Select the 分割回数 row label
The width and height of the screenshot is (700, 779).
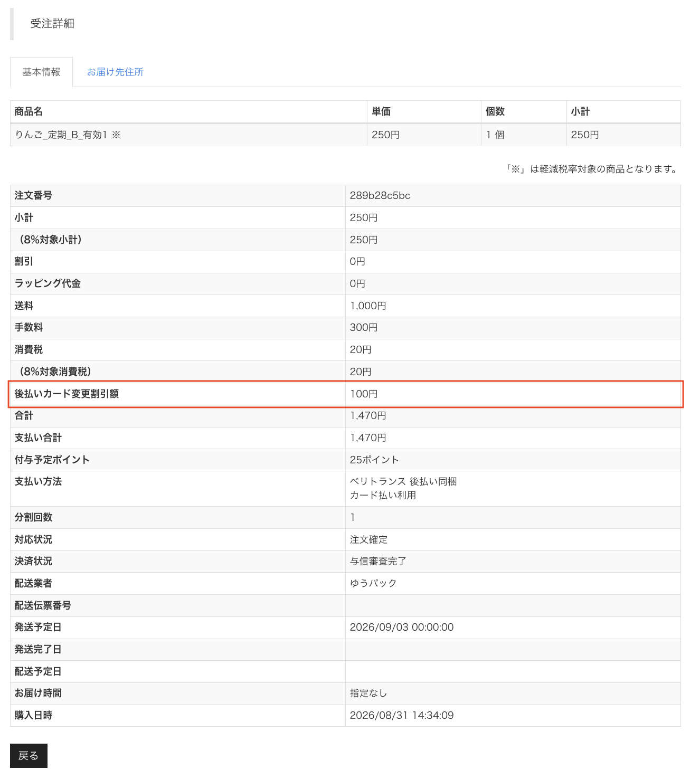click(33, 518)
